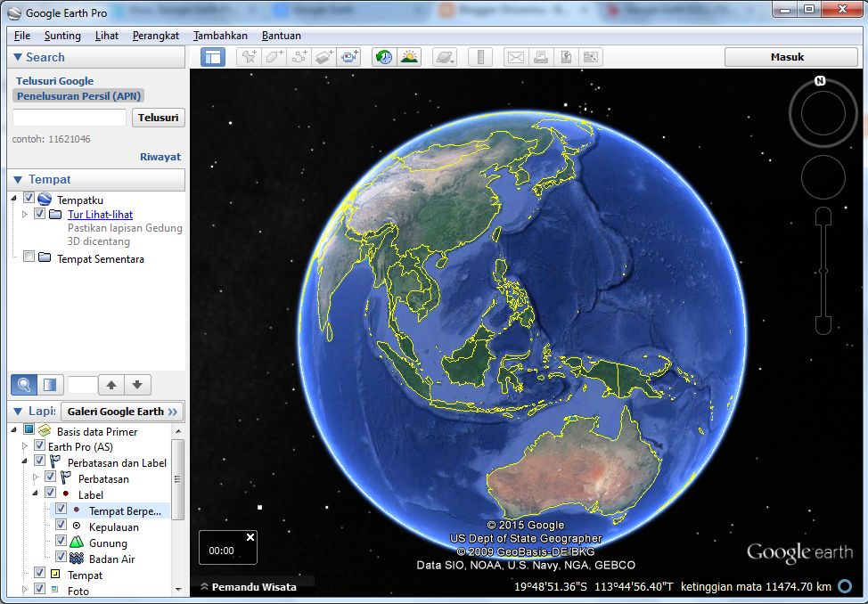Open the Lihat menu

pos(107,36)
